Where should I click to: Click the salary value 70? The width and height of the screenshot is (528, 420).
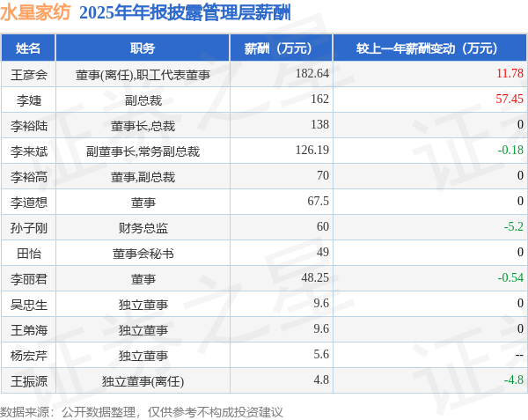(x=323, y=175)
